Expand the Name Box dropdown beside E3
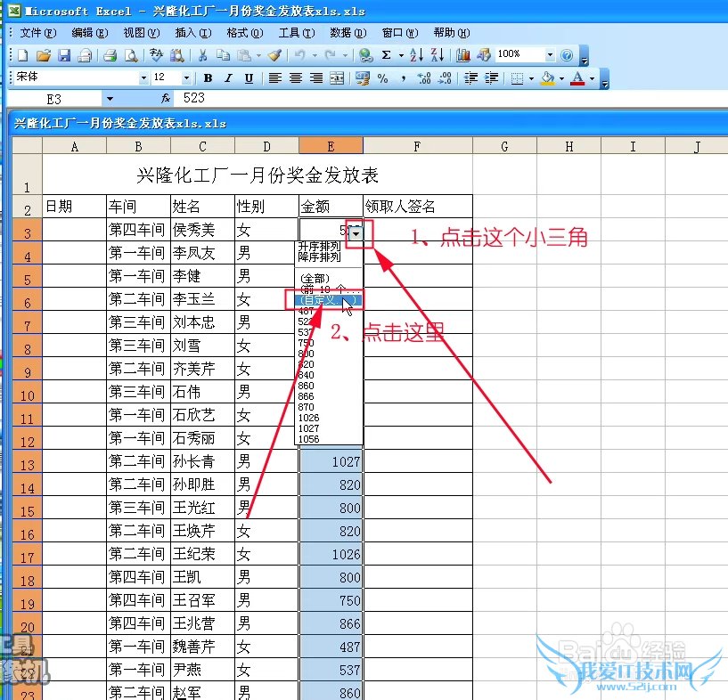Viewport: 728px width, 700px height. 110,99
